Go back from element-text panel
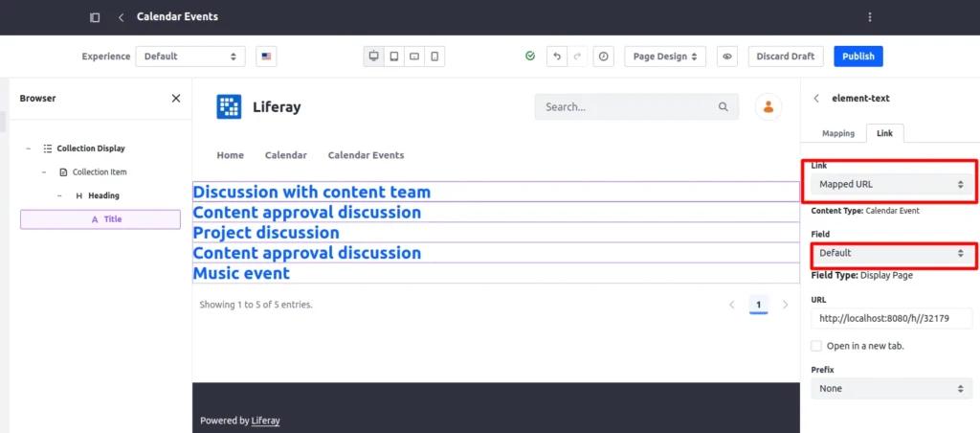The image size is (980, 433). (x=816, y=99)
